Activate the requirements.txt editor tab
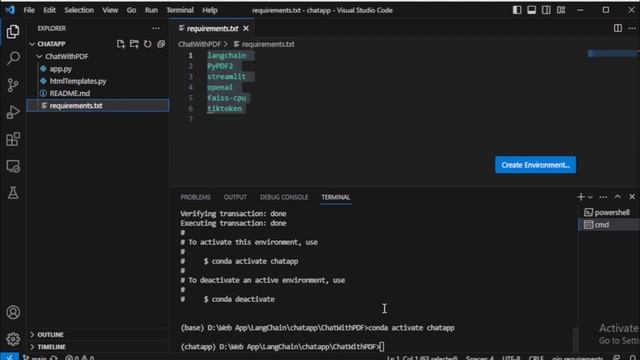640x360 pixels. (211, 28)
